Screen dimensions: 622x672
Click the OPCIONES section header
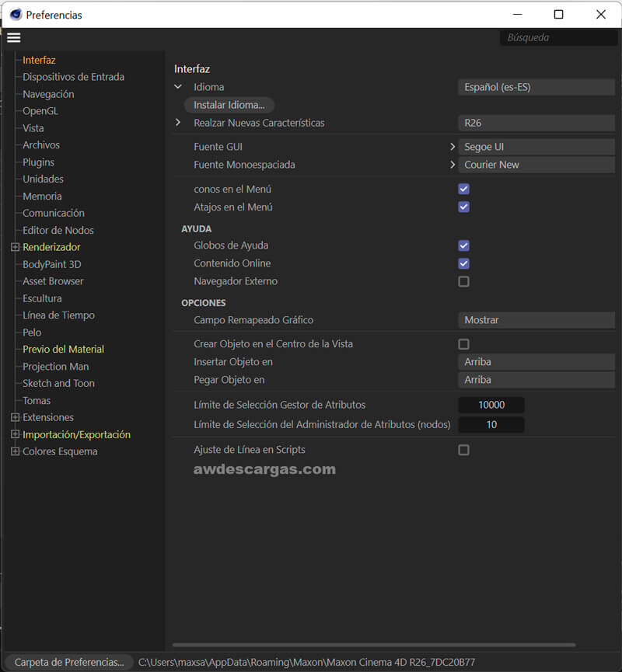pyautogui.click(x=204, y=303)
